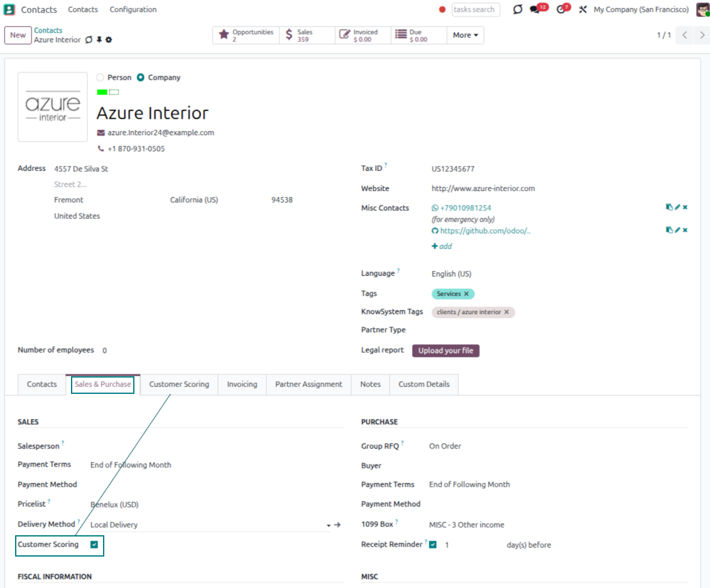The height and width of the screenshot is (588, 710).
Task: Open the Delivery Method dropdown arrow
Action: [x=328, y=525]
